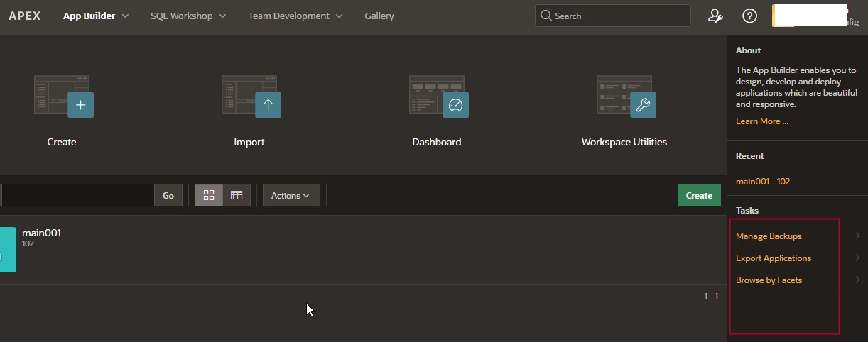
Task: Open the Workspace Utilities icon
Action: [626, 96]
